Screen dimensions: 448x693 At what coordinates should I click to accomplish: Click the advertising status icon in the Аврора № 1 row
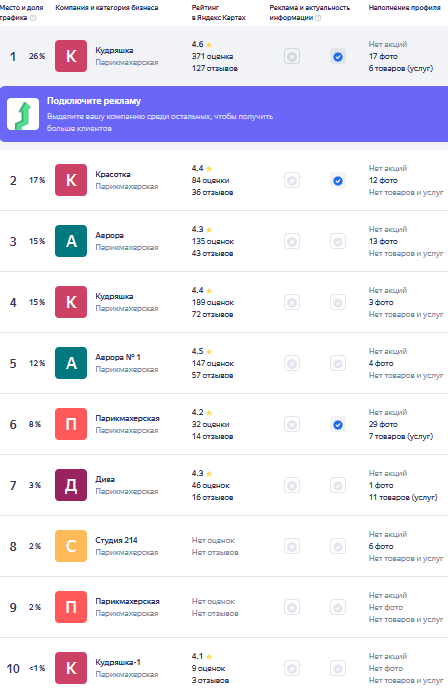[292, 364]
